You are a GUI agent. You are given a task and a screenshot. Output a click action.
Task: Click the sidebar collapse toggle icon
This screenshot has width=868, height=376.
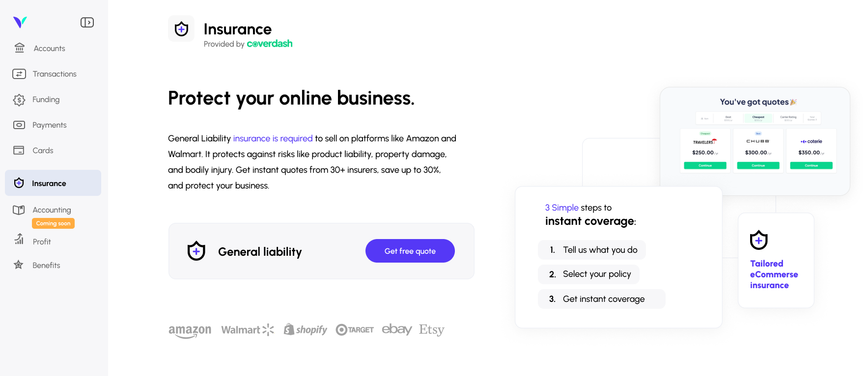87,23
